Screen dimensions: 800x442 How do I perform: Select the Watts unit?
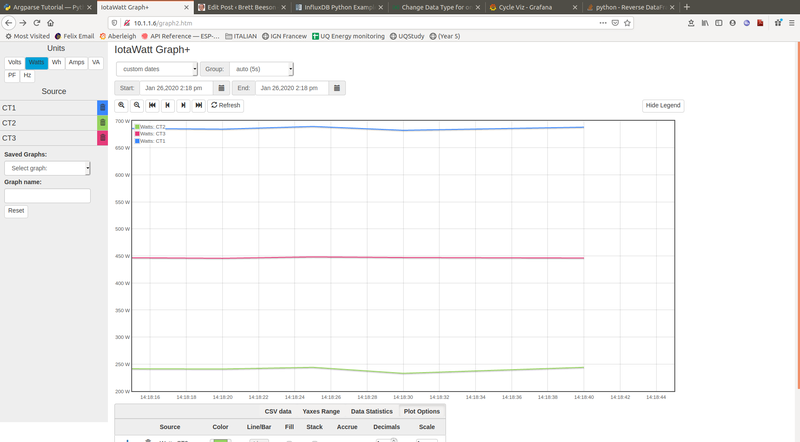coord(36,62)
